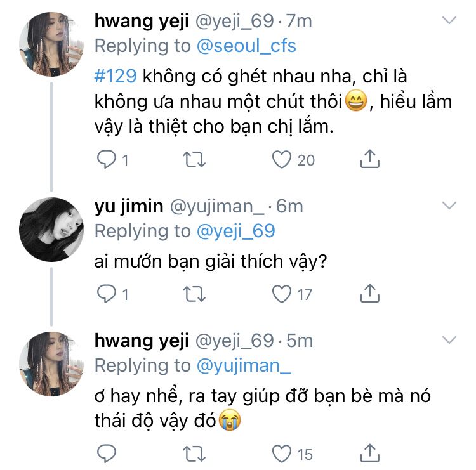Like the tweet with 15 likes
This screenshot has width=476, height=470.
[282, 454]
